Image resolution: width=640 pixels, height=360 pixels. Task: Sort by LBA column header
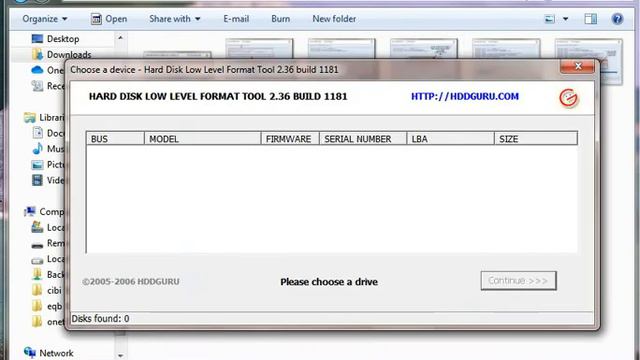(450, 139)
